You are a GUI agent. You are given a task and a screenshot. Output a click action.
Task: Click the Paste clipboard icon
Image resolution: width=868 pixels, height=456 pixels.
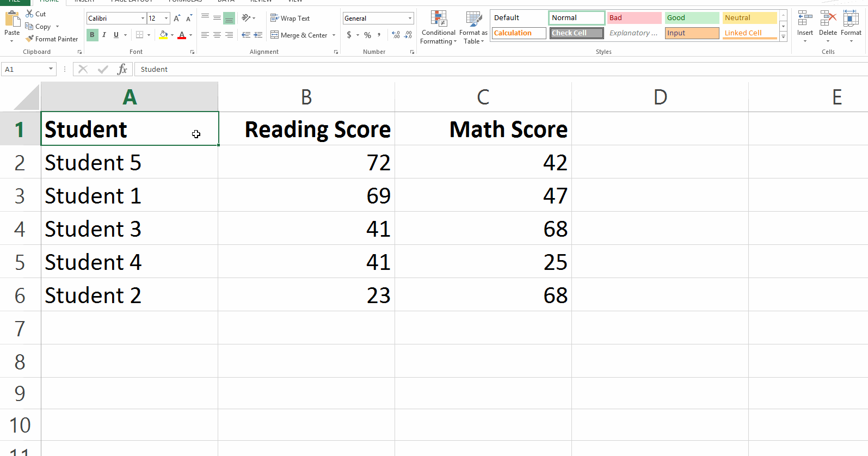(12, 19)
